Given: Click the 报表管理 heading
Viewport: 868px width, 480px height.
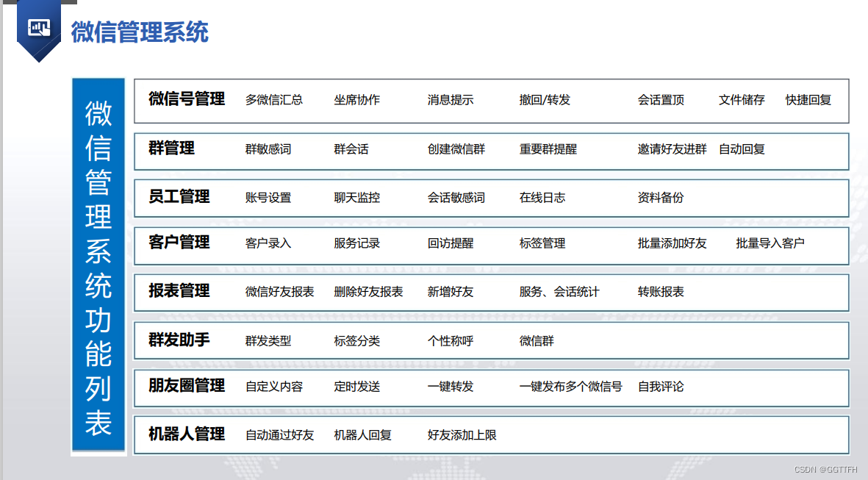Looking at the screenshot, I should 179,290.
